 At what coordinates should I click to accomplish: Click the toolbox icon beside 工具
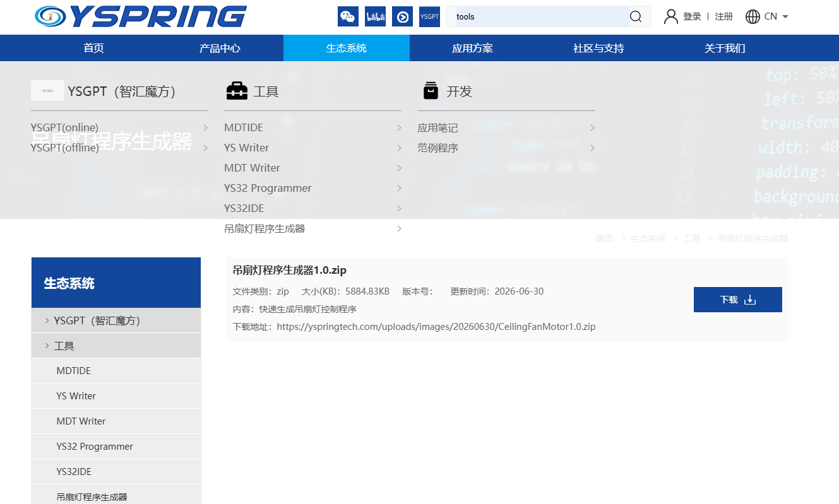237,91
